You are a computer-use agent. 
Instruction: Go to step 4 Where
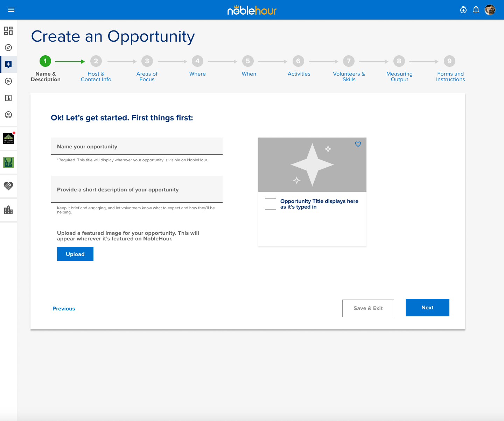tap(197, 66)
